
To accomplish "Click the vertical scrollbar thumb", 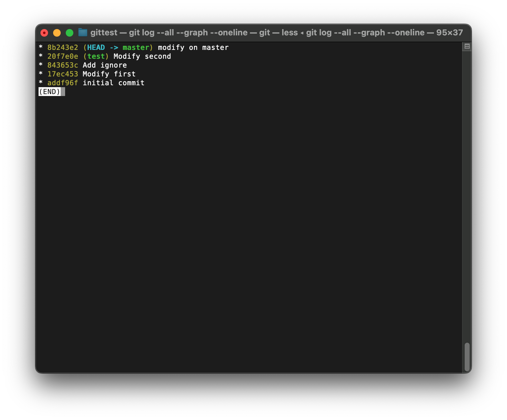I will 467,357.
